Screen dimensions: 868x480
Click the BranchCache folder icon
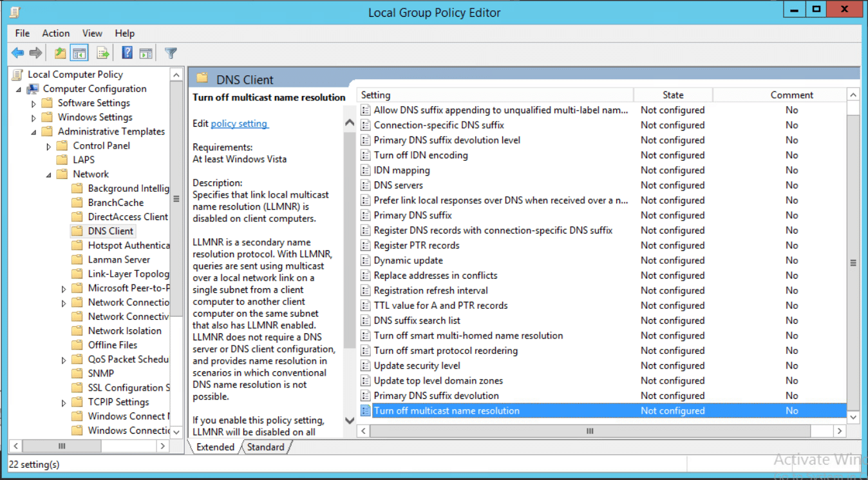pyautogui.click(x=77, y=202)
